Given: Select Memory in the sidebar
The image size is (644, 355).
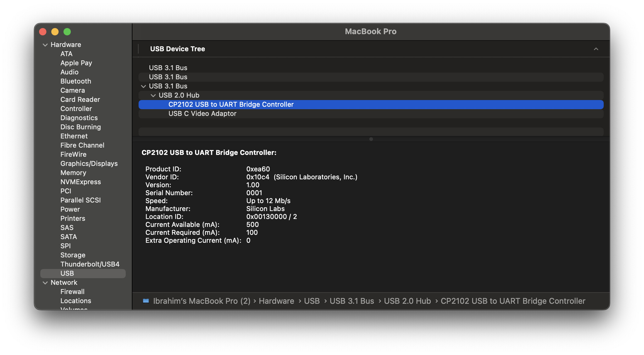Looking at the screenshot, I should (x=73, y=173).
